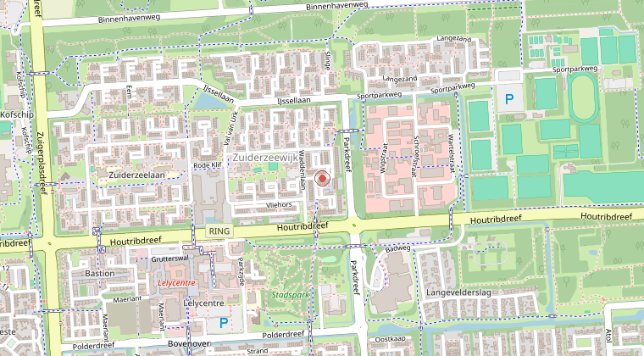Viewport: 644px width, 356px height.
Task: Click the Oostkaap label
Action: coord(390,339)
